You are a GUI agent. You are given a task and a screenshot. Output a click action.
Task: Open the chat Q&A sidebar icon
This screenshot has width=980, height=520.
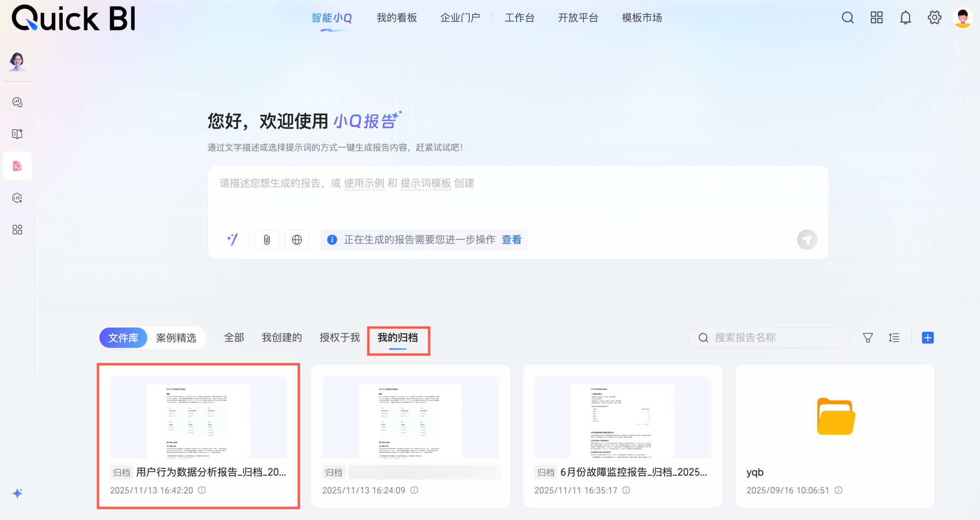17,102
